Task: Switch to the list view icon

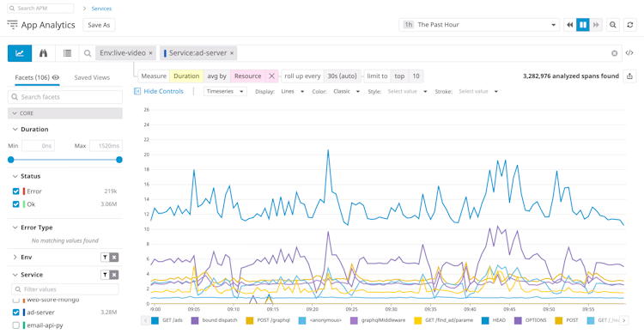Action: pyautogui.click(x=67, y=53)
